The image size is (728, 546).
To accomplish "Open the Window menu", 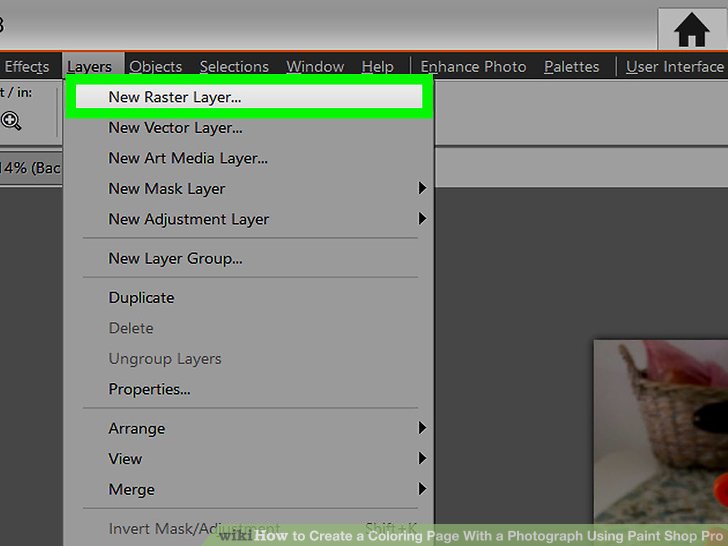I will coord(315,67).
